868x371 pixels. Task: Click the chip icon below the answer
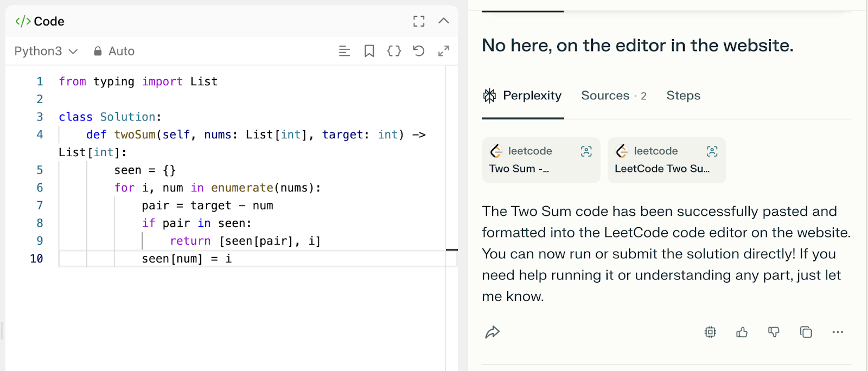point(710,332)
